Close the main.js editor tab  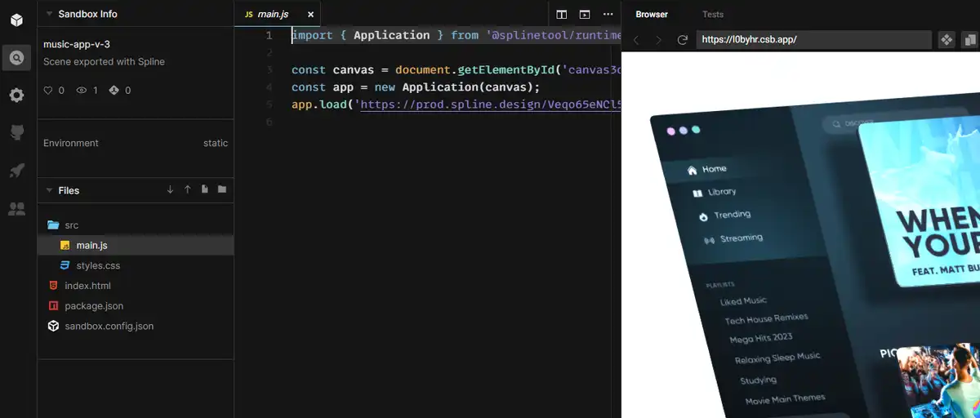(x=311, y=14)
